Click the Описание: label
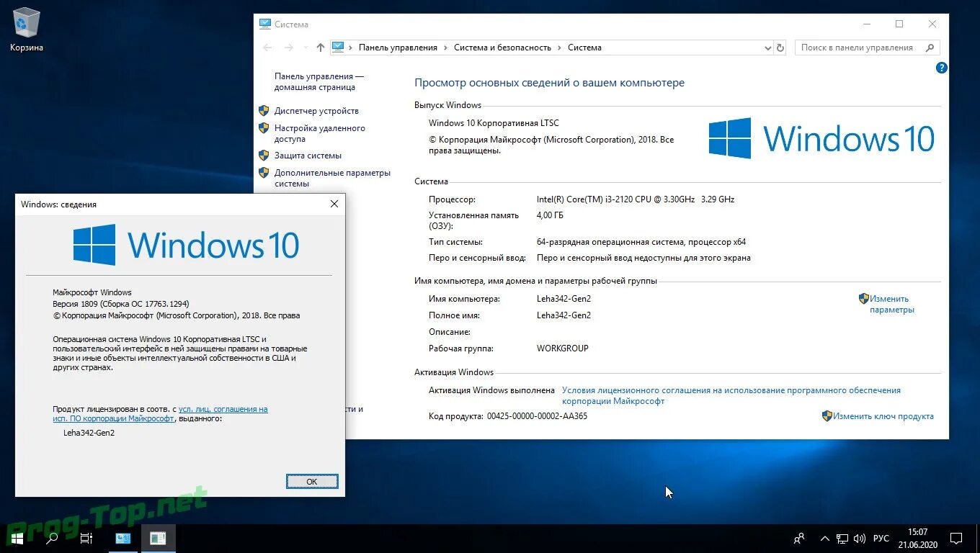 point(449,332)
